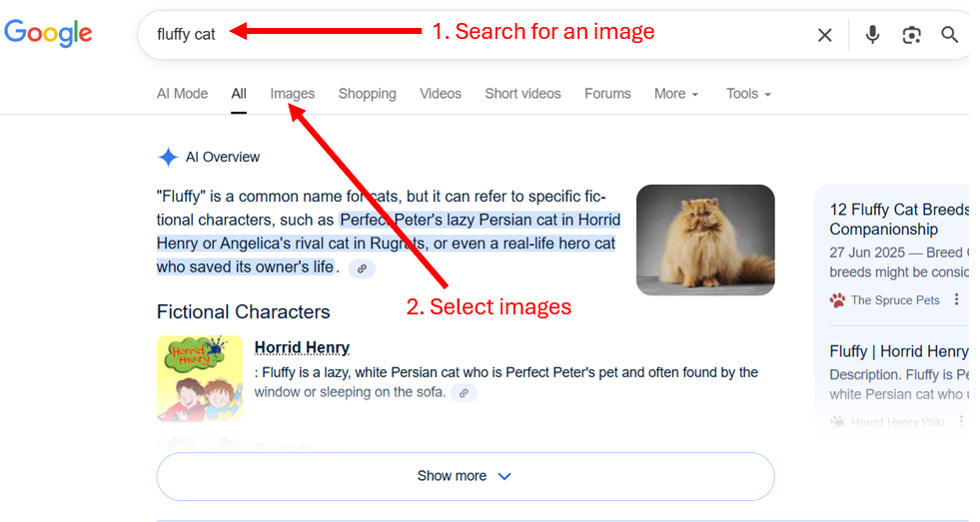Image resolution: width=980 pixels, height=522 pixels.
Task: Switch to the Images tab
Action: 292,94
